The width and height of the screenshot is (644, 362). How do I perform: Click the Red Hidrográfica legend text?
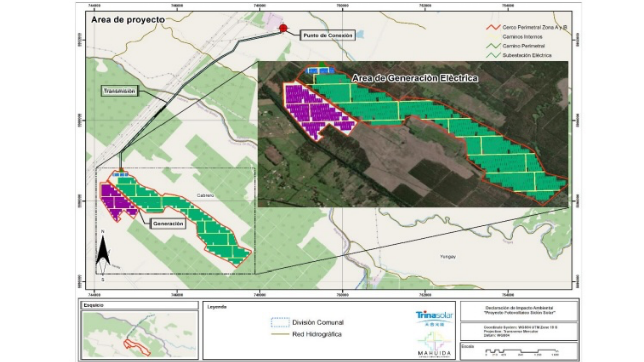tap(317, 334)
